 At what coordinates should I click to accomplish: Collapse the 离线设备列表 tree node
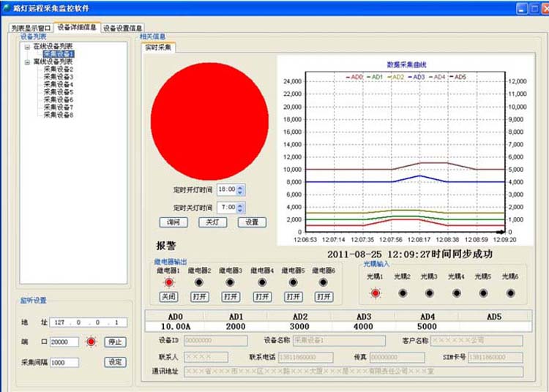pos(27,62)
